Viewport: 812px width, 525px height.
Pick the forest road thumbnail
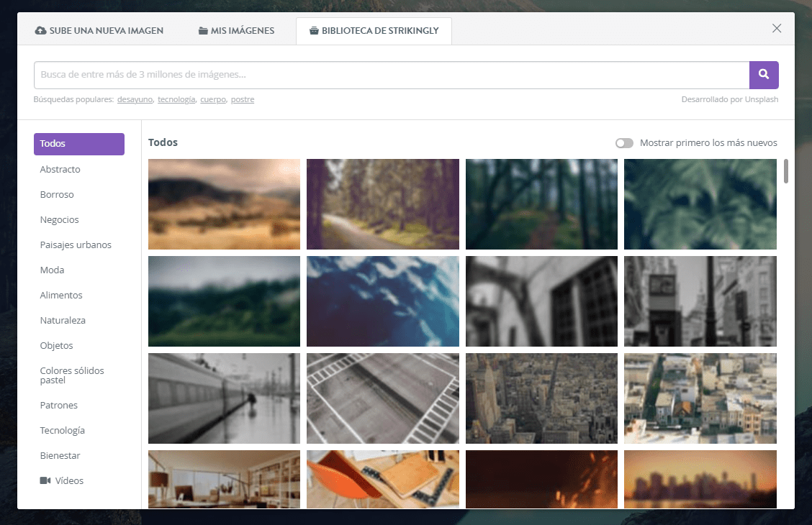coord(383,204)
